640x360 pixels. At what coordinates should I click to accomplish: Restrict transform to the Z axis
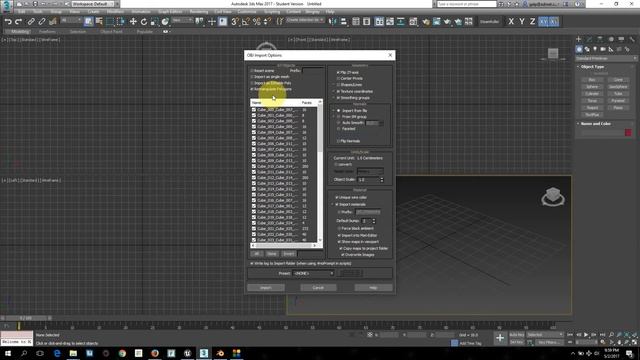click(532, 22)
